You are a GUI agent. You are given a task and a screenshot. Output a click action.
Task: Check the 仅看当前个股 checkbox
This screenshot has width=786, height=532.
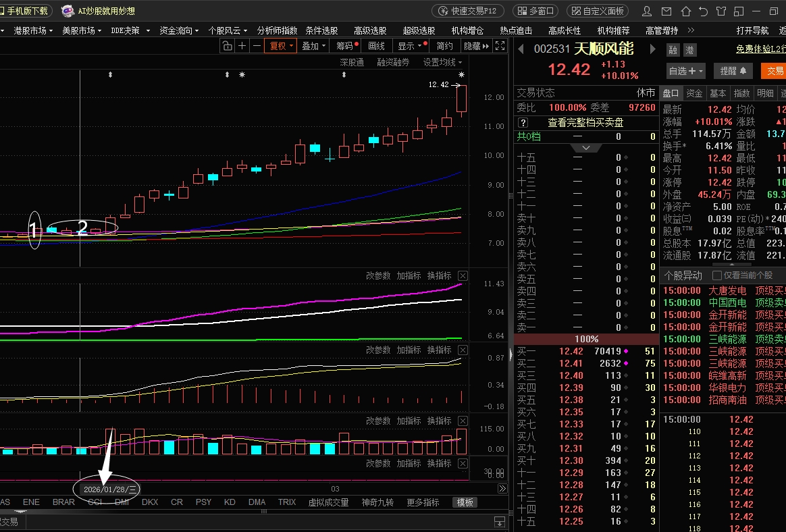click(717, 275)
